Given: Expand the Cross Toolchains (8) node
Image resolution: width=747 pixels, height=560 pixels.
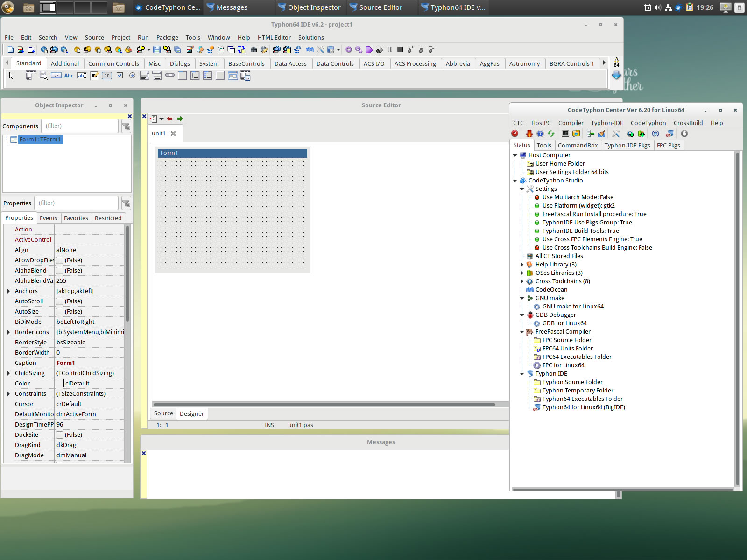Looking at the screenshot, I should (522, 281).
